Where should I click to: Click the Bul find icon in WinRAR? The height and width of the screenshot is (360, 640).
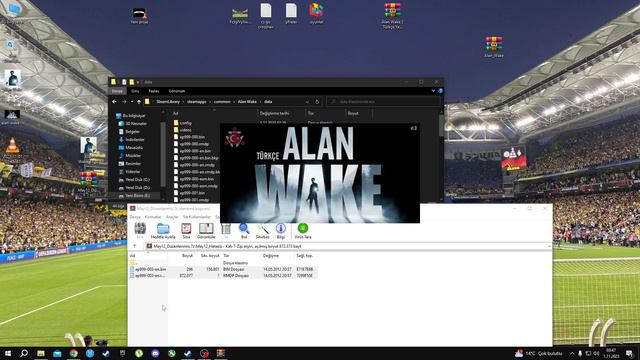[x=244, y=231]
